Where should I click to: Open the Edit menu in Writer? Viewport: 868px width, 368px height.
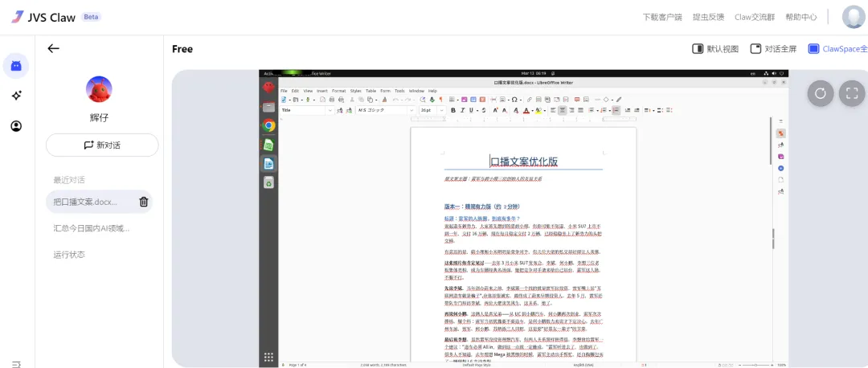[x=295, y=91]
